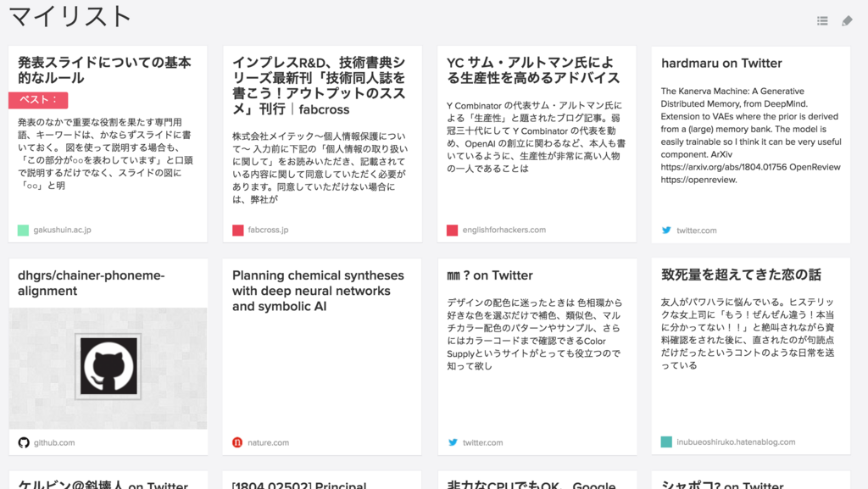Click the マイリスト page heading

click(70, 16)
